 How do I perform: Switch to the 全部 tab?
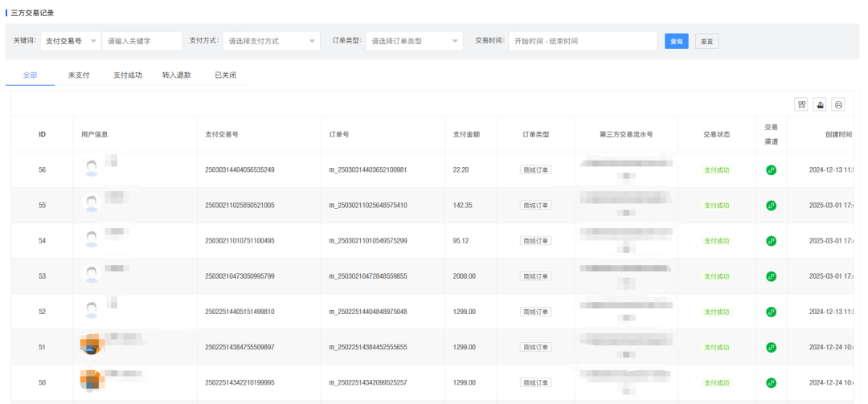30,75
